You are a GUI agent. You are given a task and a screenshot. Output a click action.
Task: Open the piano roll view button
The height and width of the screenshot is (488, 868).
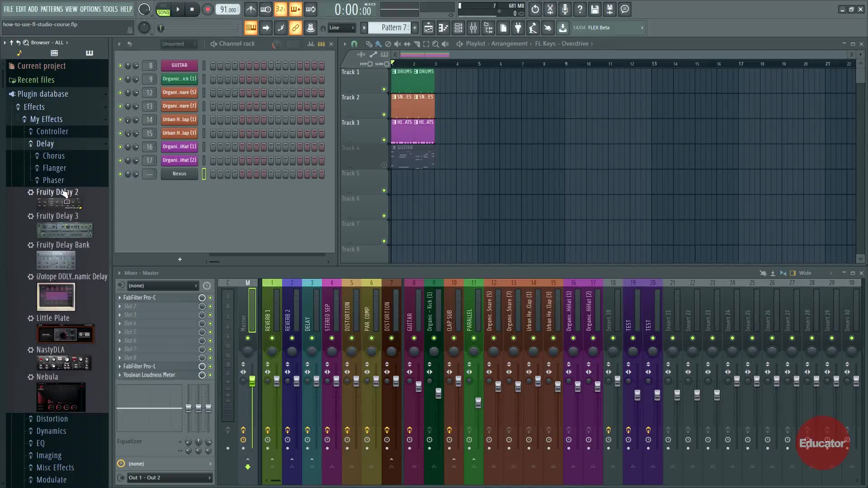[443, 28]
